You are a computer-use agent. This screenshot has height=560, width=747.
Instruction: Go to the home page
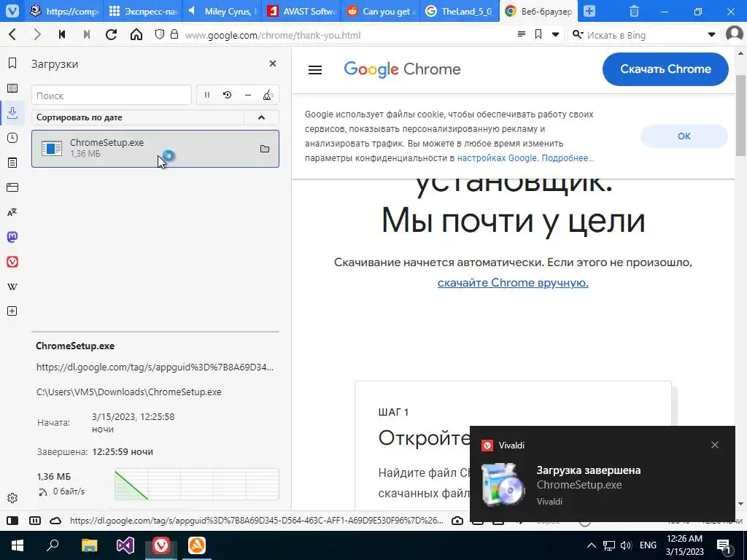[x=136, y=34]
